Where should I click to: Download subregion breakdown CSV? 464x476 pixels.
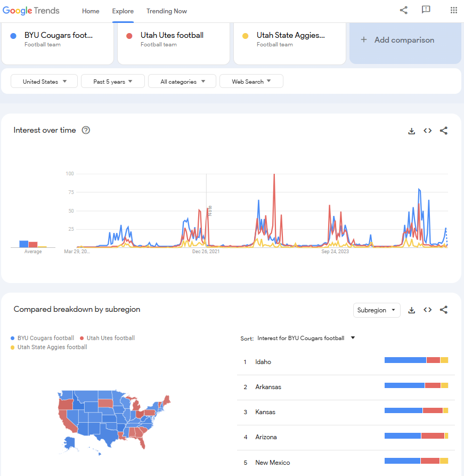click(411, 310)
